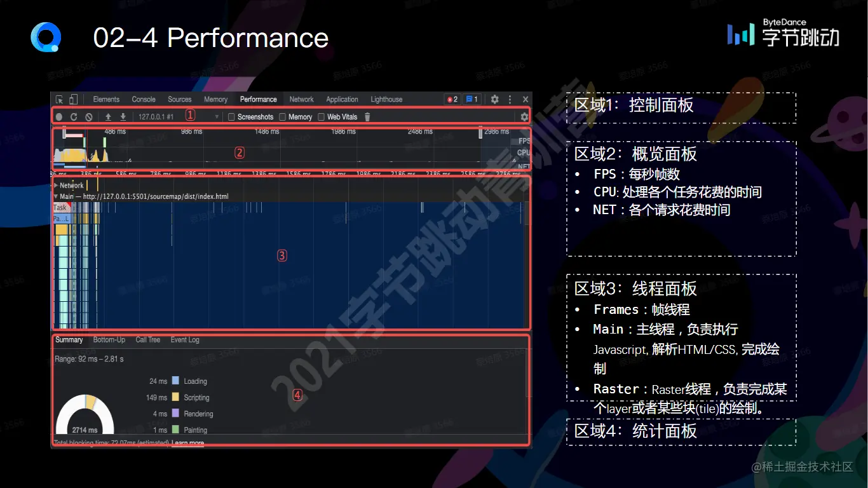Expand the Network track
The height and width of the screenshot is (488, 868).
56,186
